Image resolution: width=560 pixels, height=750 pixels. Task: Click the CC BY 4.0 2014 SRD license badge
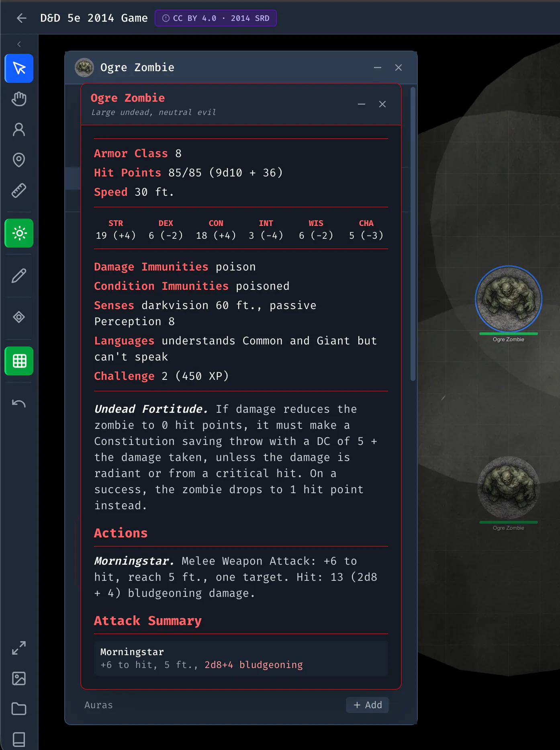[x=216, y=18]
